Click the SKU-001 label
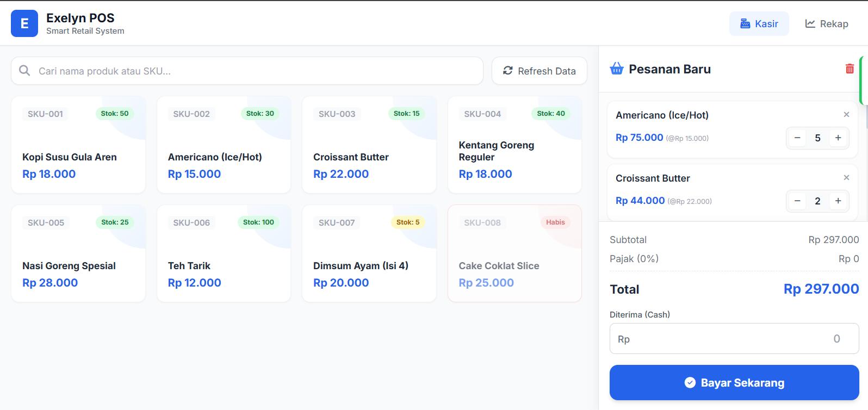This screenshot has width=868, height=410. (45, 114)
